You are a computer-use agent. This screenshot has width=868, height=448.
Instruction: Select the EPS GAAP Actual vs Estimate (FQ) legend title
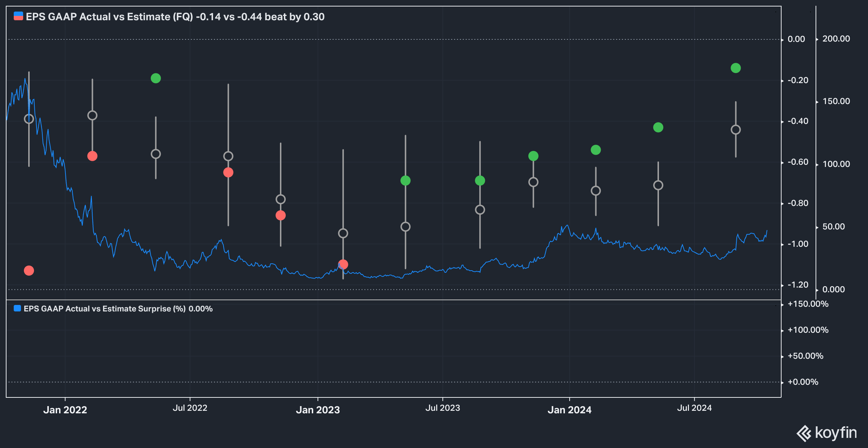pos(175,17)
